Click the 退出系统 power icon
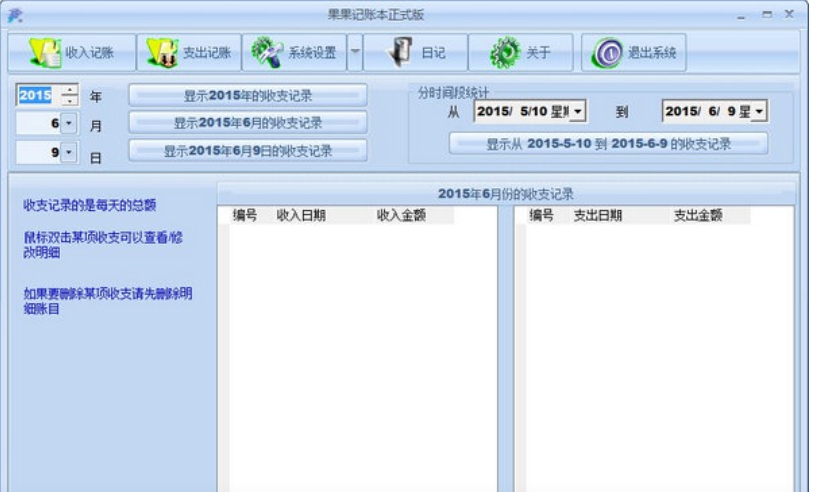The width and height of the screenshot is (816, 492). click(607, 53)
